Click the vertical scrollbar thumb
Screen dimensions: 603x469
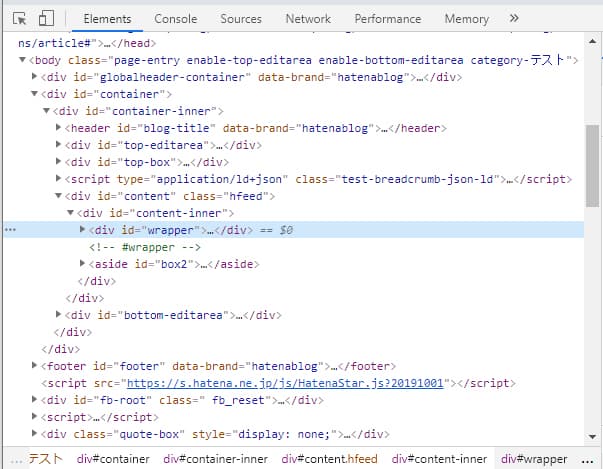[x=593, y=166]
